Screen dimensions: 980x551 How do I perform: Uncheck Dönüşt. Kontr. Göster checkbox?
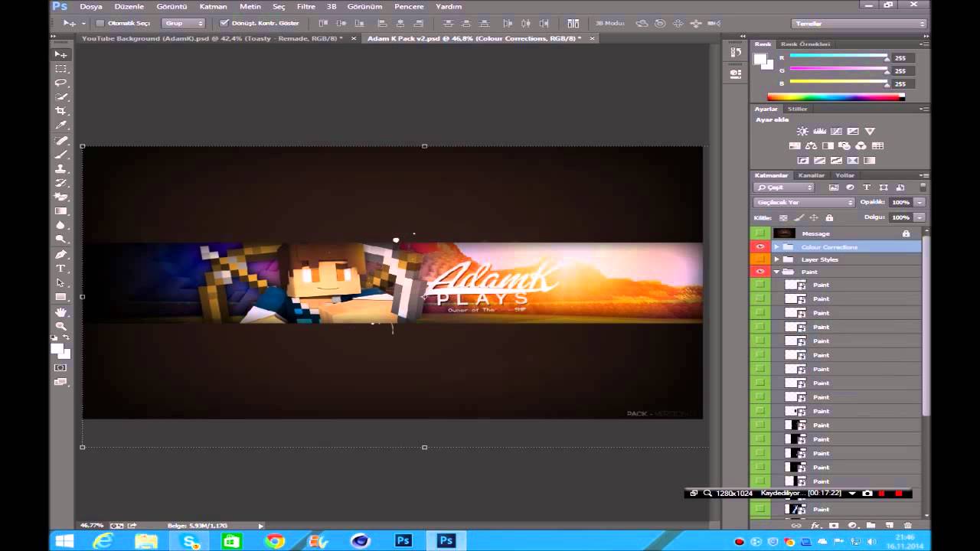coord(224,23)
